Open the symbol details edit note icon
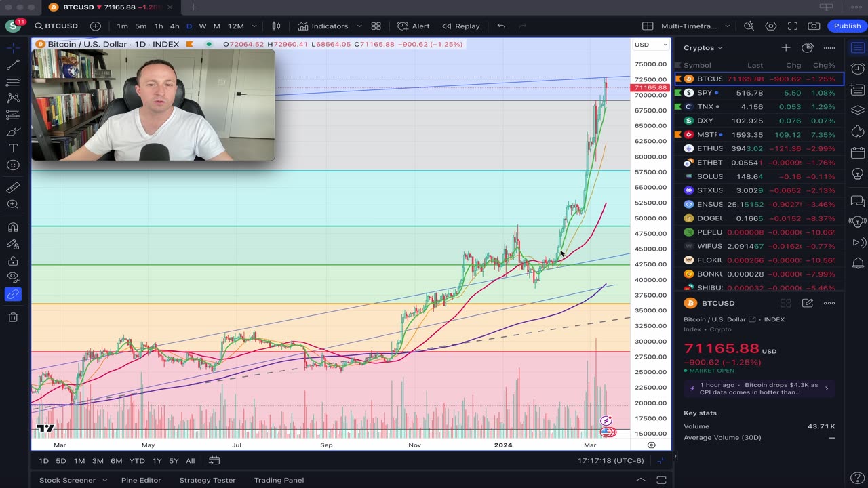 (x=808, y=303)
